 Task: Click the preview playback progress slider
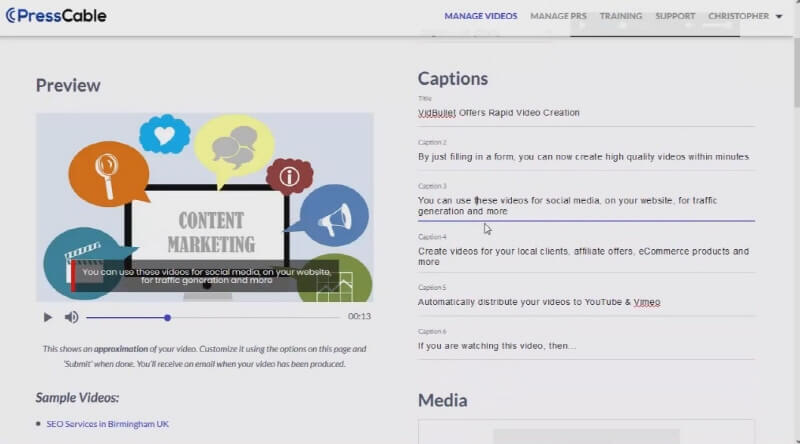click(x=213, y=317)
